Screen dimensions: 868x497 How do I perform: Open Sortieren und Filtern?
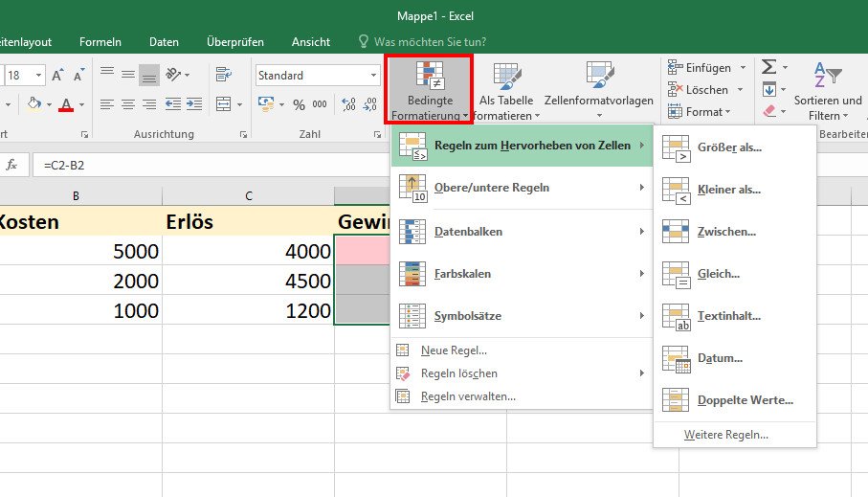point(828,91)
